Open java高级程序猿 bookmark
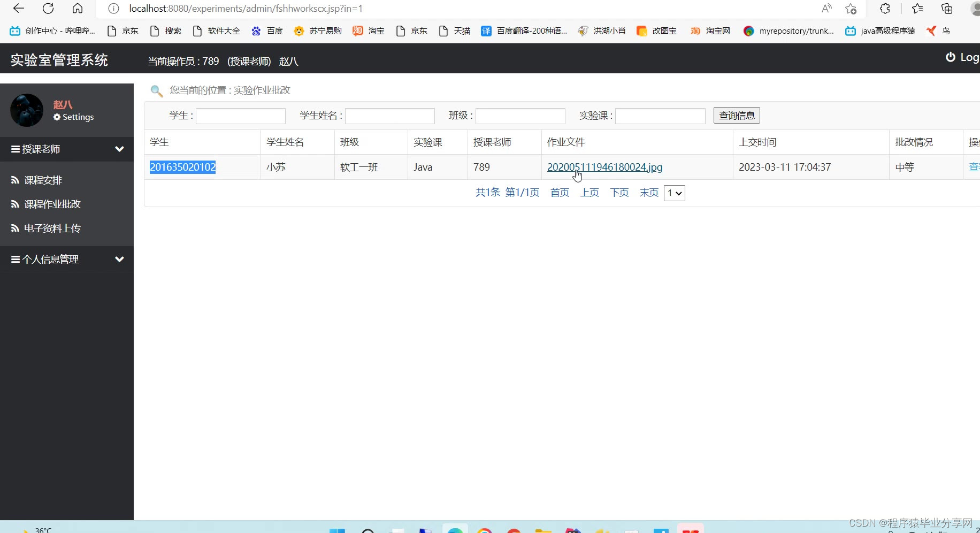980x533 pixels. click(x=880, y=31)
